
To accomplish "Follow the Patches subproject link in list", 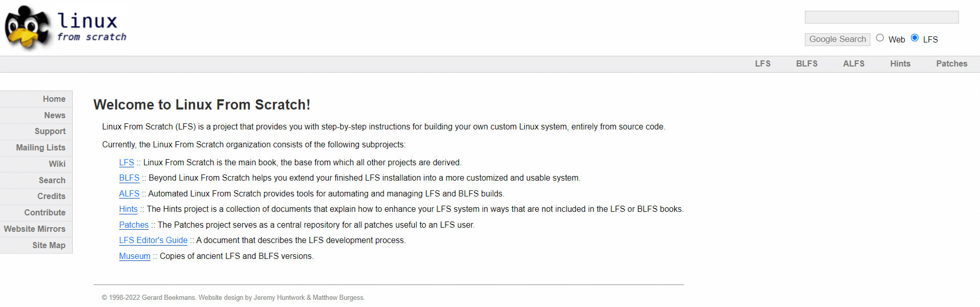I will click(x=134, y=225).
